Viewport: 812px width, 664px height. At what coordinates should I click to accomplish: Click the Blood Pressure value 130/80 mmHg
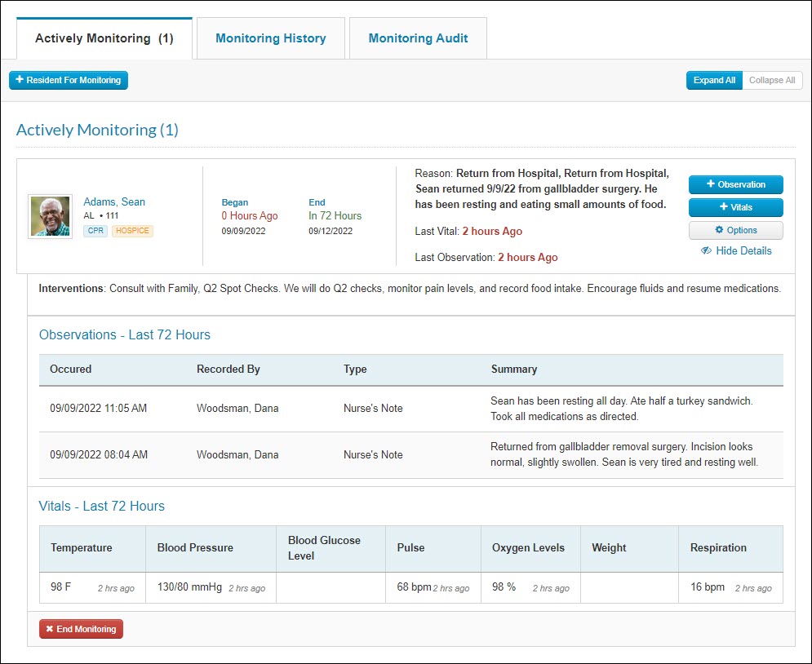(x=189, y=587)
